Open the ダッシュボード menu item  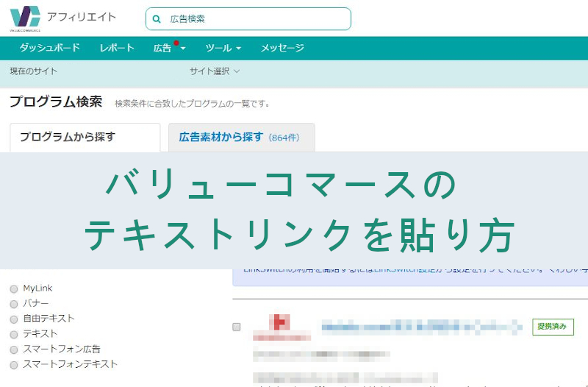(49, 48)
